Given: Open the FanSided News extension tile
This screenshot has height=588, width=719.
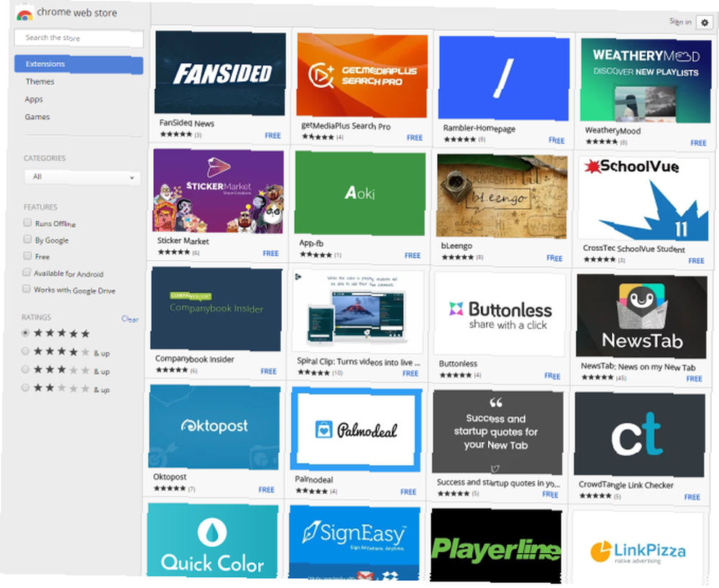Looking at the screenshot, I should click(x=220, y=73).
